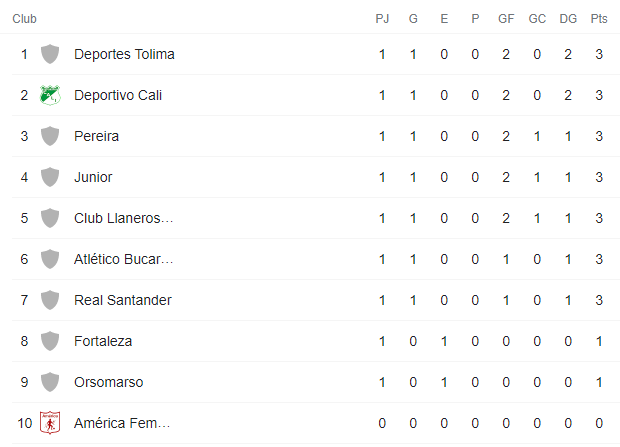Click the Deportes Tolima shield placeholder icon
This screenshot has width=620, height=447.
click(50, 54)
